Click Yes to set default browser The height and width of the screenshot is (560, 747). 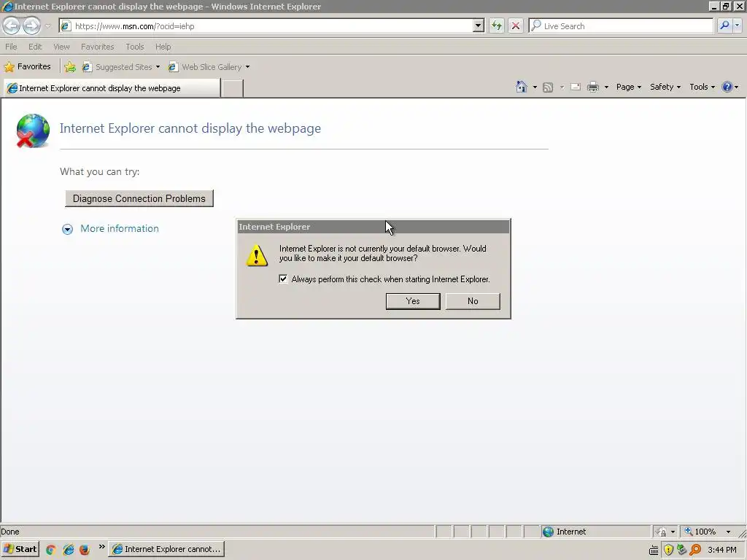pos(413,301)
